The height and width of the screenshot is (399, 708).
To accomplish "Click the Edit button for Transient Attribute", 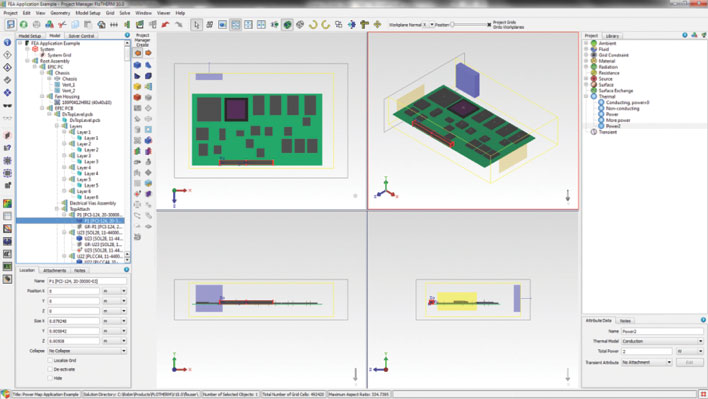I will click(x=689, y=362).
